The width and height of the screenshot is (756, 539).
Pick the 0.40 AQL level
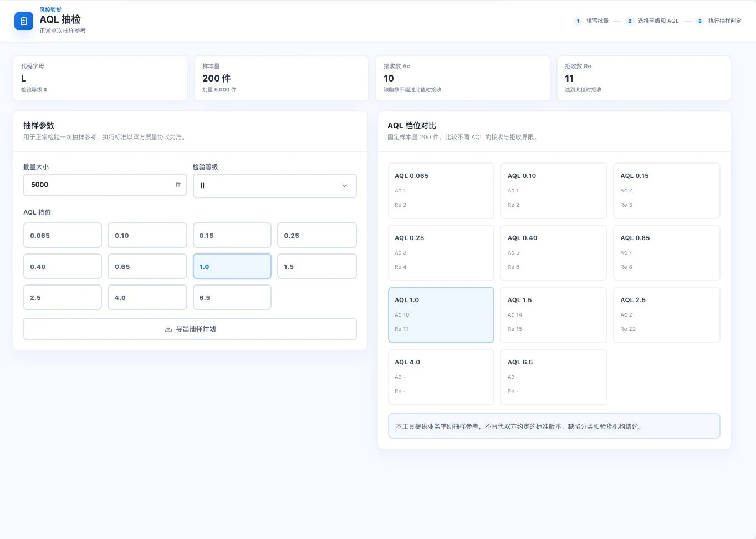point(63,266)
